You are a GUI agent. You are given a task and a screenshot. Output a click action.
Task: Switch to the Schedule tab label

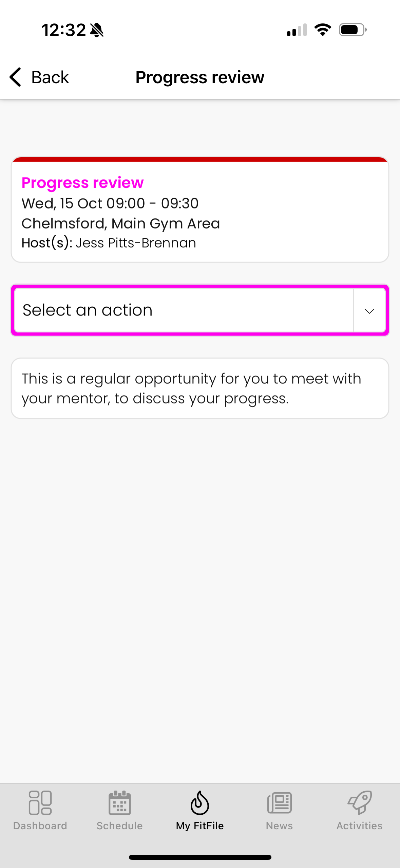[119, 826]
